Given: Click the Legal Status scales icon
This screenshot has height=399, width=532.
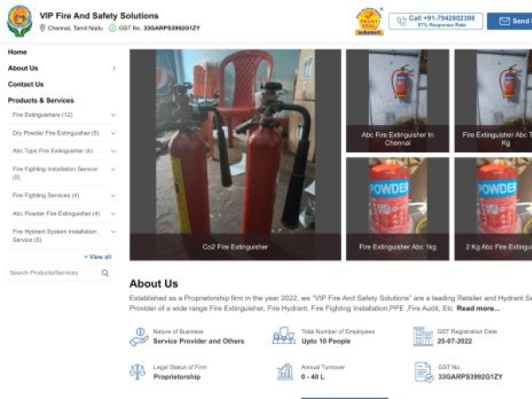Looking at the screenshot, I should 137,372.
